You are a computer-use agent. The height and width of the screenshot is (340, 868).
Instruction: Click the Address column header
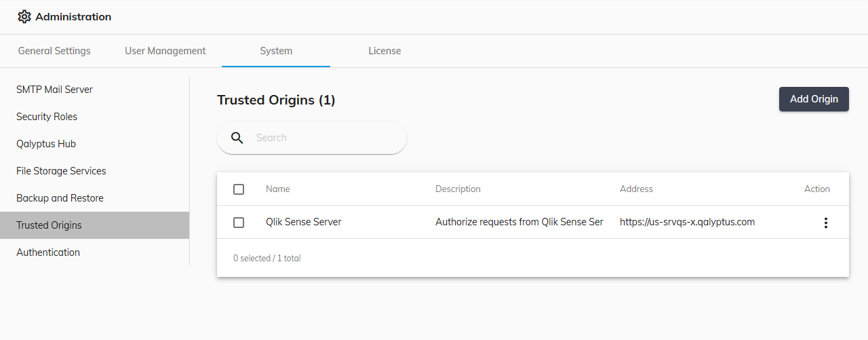click(636, 189)
